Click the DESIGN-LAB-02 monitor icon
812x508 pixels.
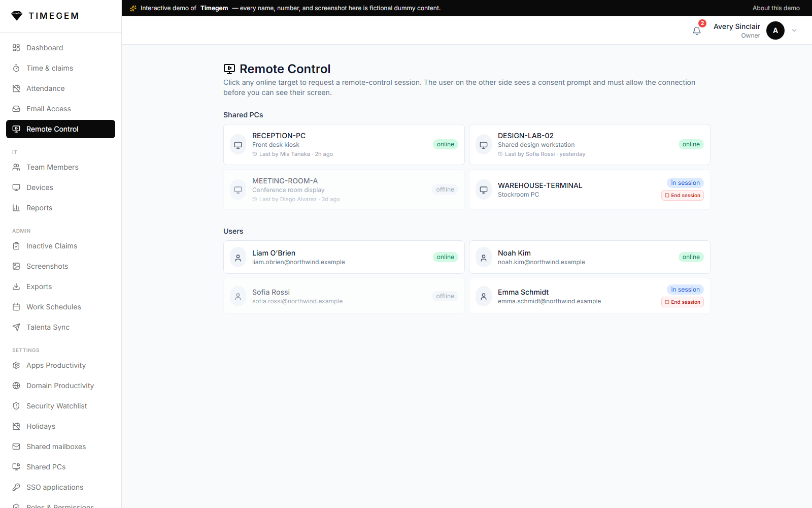click(x=484, y=145)
